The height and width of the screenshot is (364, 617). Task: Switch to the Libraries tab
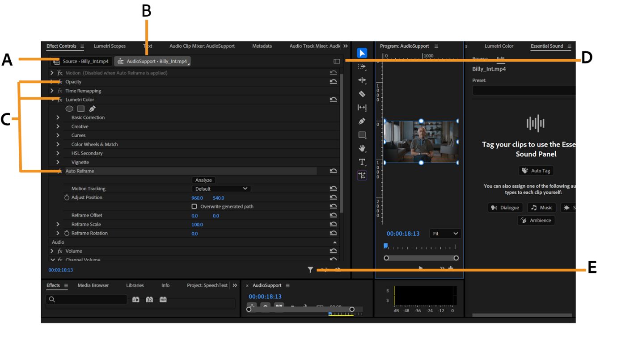(x=135, y=285)
